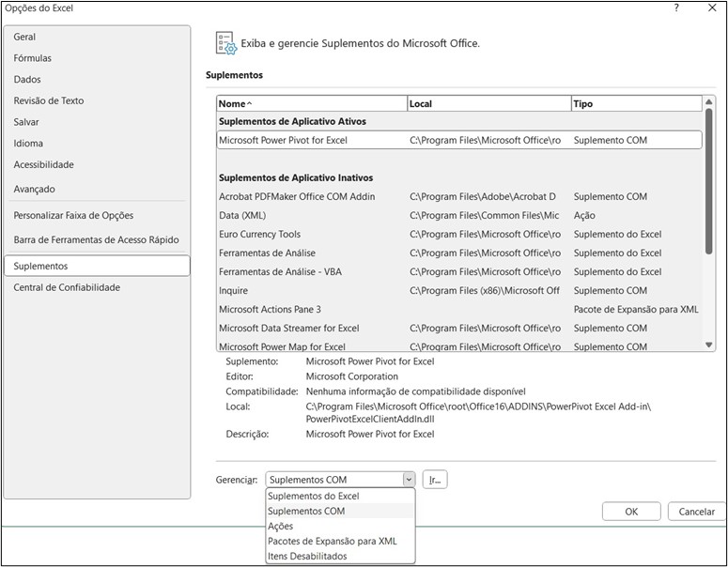Close the Opções do Excel dialog
The width and height of the screenshot is (728, 567).
(712, 8)
